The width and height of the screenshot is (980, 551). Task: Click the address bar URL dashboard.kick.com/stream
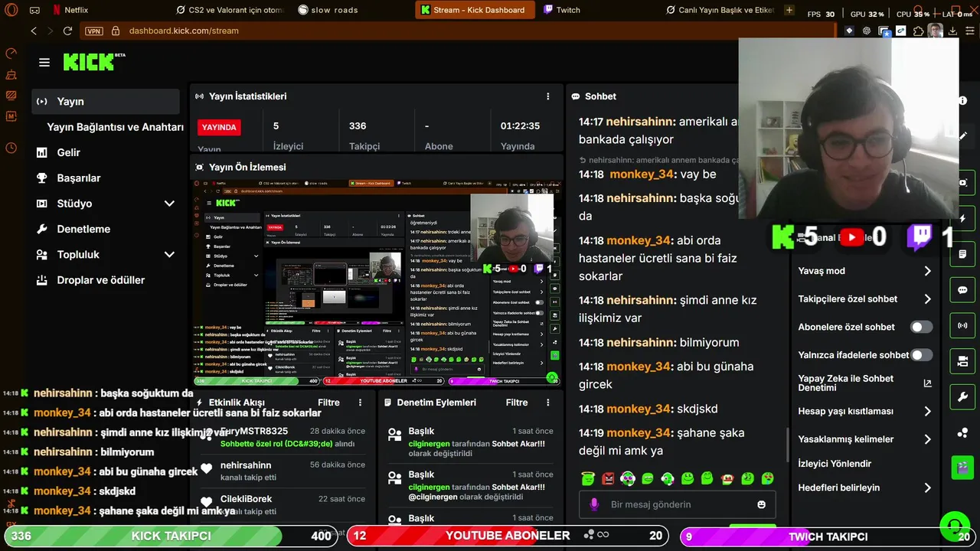click(x=184, y=31)
